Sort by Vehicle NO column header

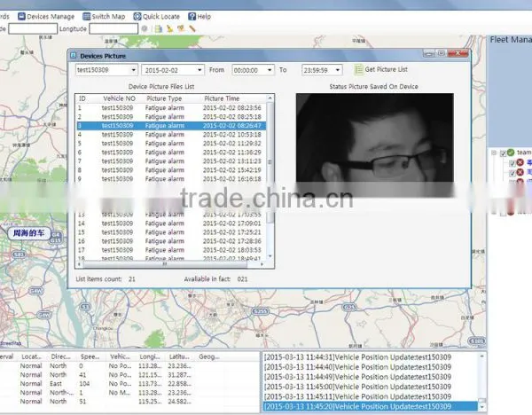click(x=119, y=98)
